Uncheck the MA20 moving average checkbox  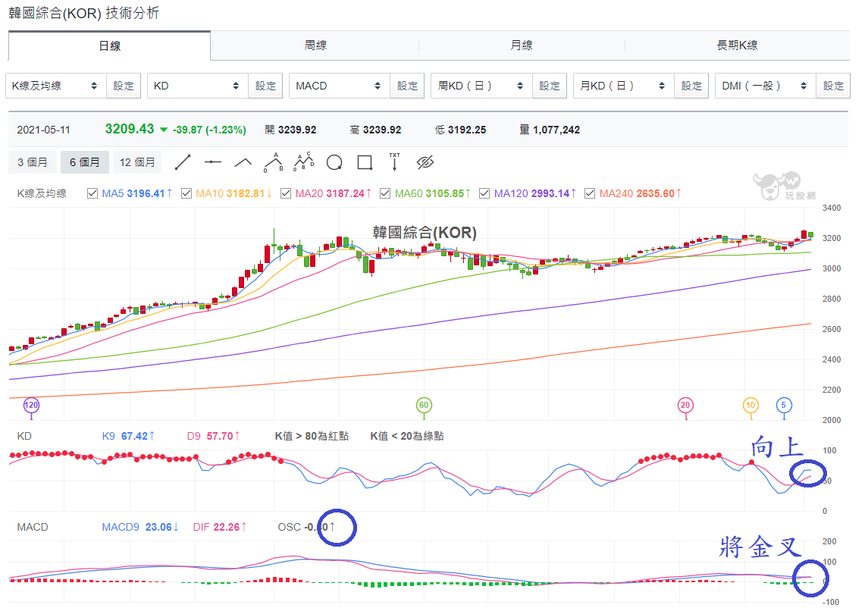(x=286, y=193)
